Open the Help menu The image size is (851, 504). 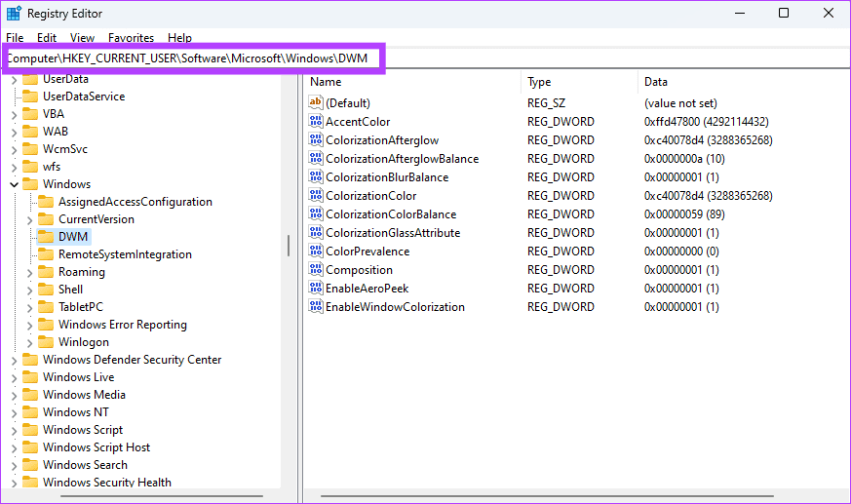(x=179, y=37)
